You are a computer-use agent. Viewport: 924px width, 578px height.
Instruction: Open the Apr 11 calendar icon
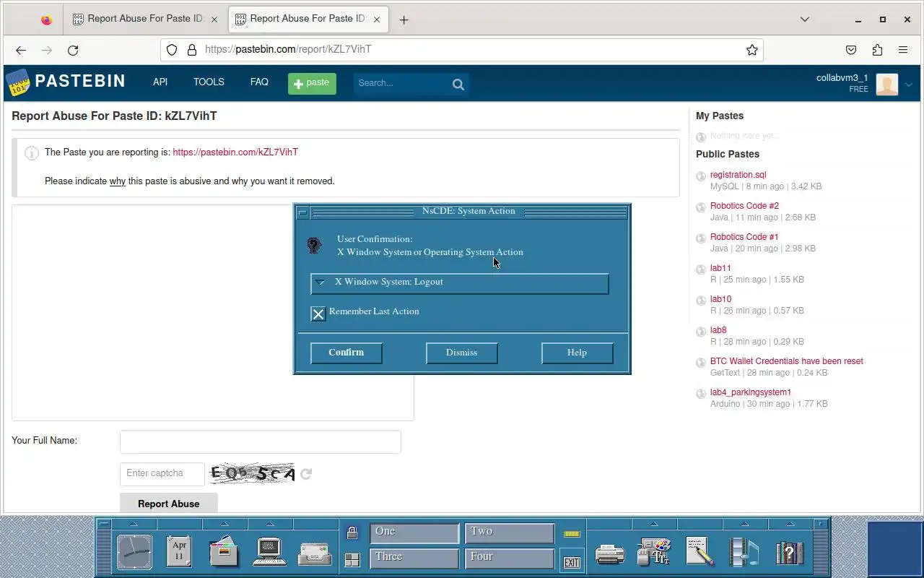(x=179, y=551)
